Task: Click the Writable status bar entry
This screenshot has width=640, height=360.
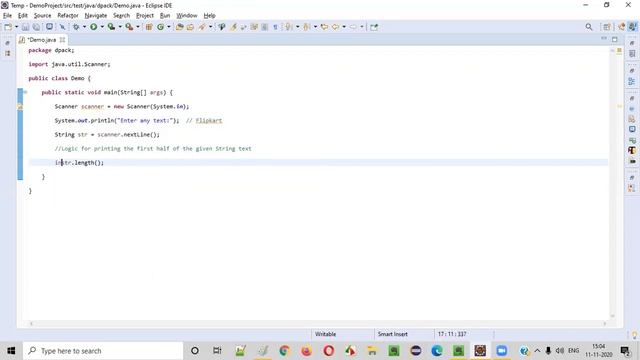Action: click(x=325, y=334)
